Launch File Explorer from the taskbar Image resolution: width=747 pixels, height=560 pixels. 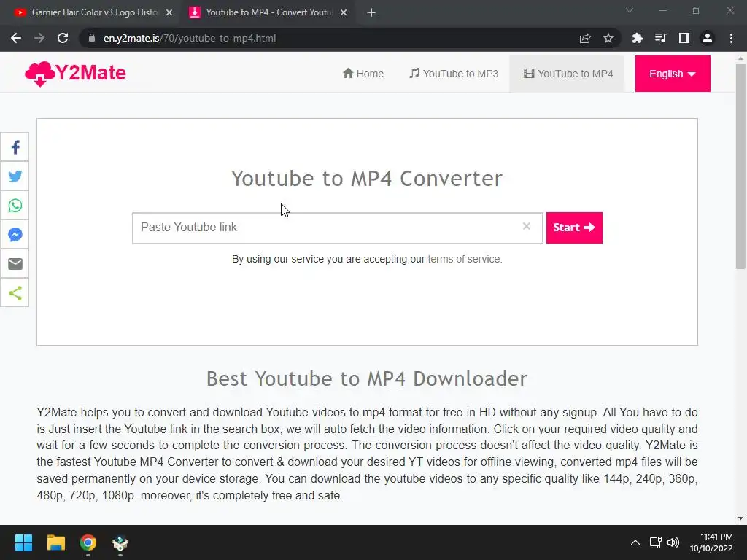coord(55,542)
